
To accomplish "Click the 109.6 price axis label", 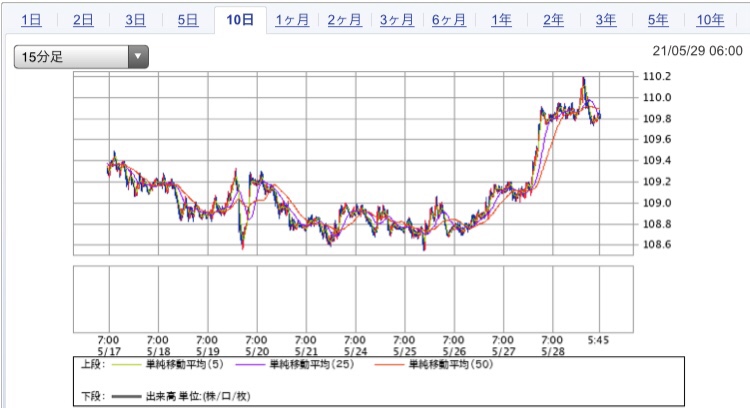I will 657,140.
